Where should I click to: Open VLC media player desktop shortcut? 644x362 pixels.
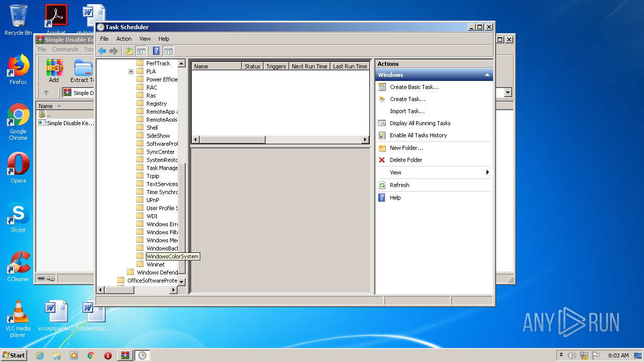[x=18, y=318]
